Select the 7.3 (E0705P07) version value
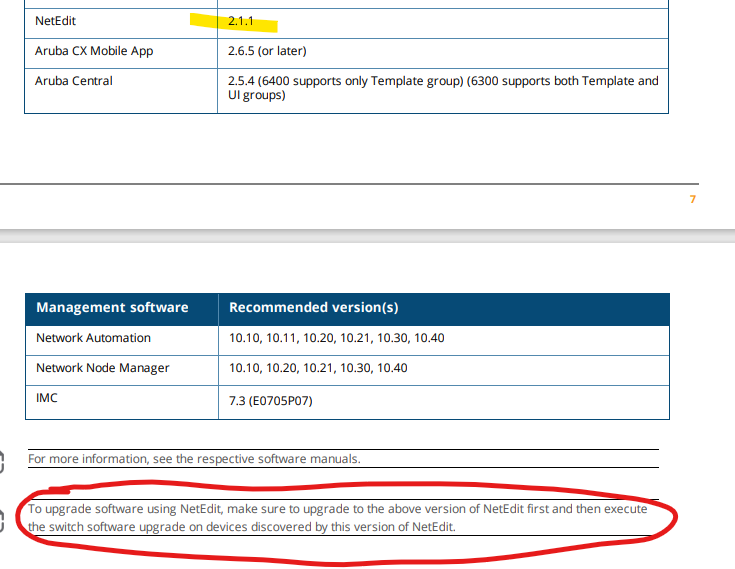 tap(270, 401)
